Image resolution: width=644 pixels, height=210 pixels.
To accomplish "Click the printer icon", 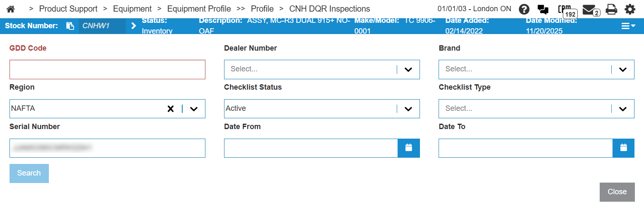I will coord(611,9).
